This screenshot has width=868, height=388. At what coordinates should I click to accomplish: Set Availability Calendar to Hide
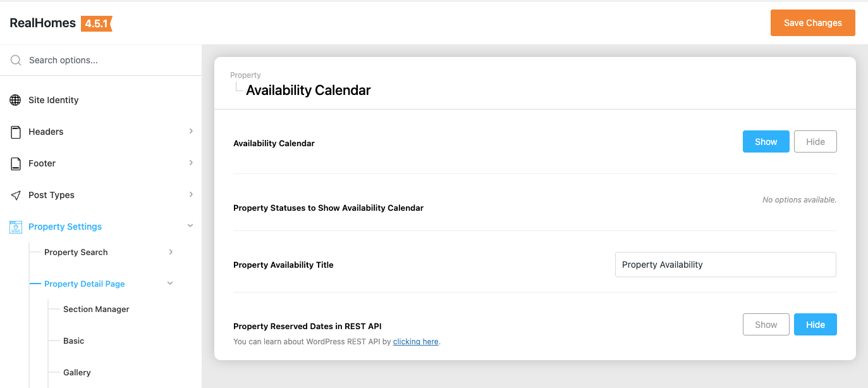tap(815, 142)
